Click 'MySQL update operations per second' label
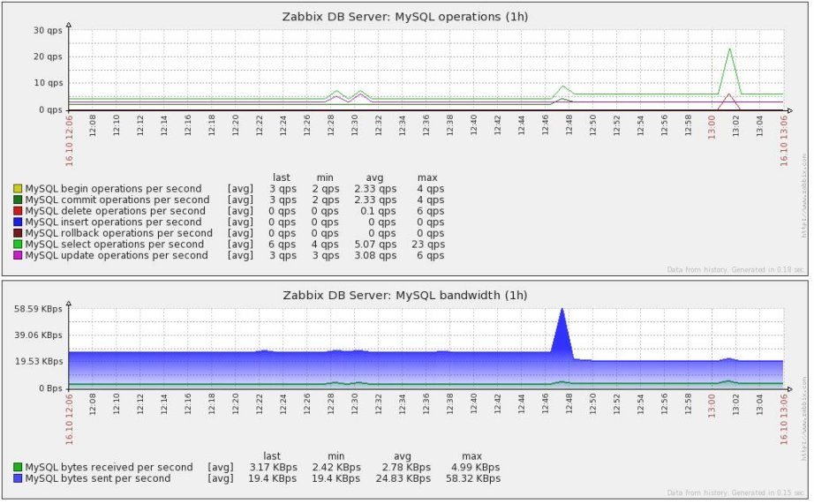 click(117, 255)
